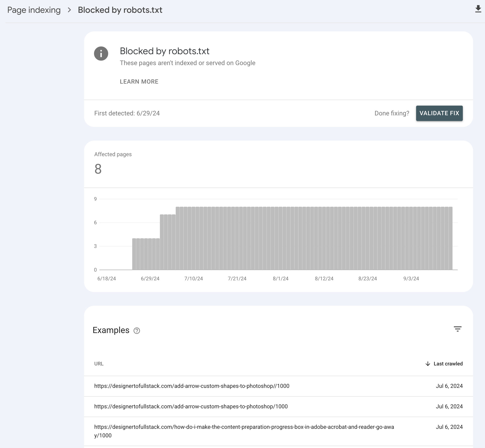Open the LEARN MORE link
This screenshot has width=485, height=448.
pos(139,82)
